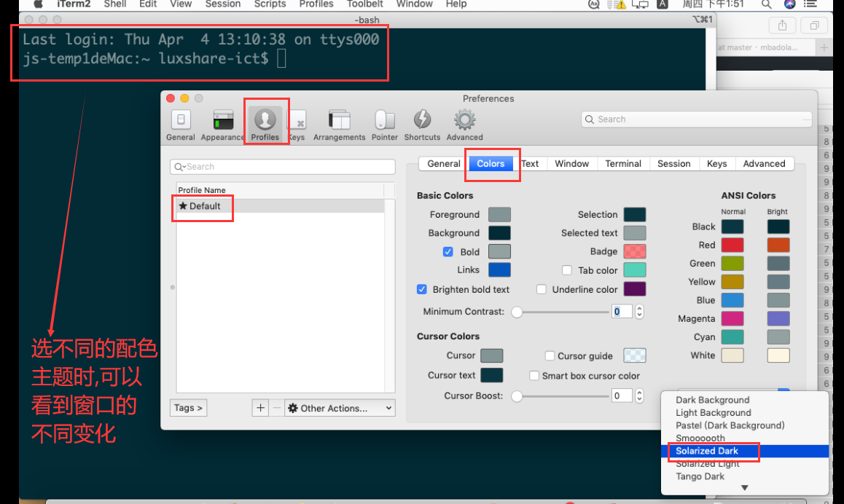The width and height of the screenshot is (844, 504).
Task: Click the new tab plus in background window
Action: 824,47
